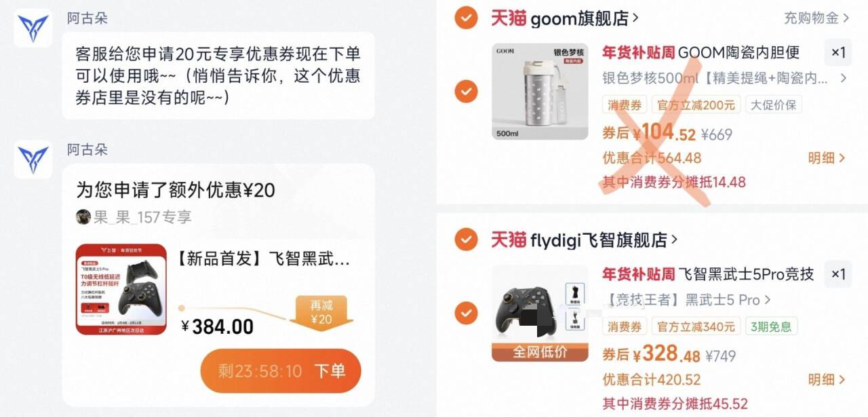Open the 【竞技王者】黑武士5 Pro variant selector
Viewport: 868px width, 418px height.
pos(687,299)
